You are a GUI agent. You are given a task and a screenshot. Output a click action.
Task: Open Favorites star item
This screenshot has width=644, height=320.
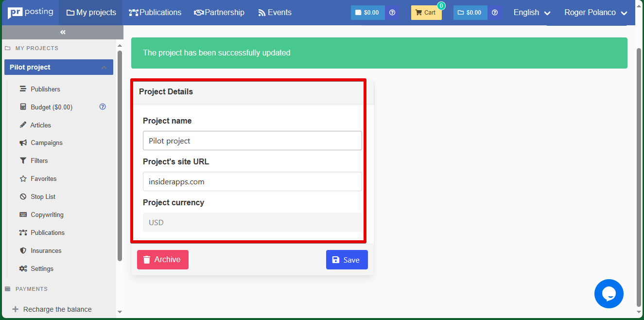click(x=43, y=179)
